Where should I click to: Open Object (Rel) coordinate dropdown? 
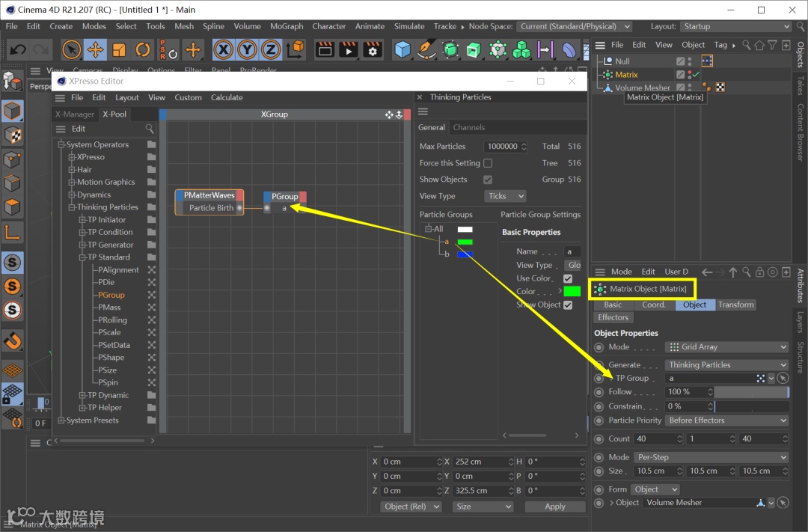(411, 507)
